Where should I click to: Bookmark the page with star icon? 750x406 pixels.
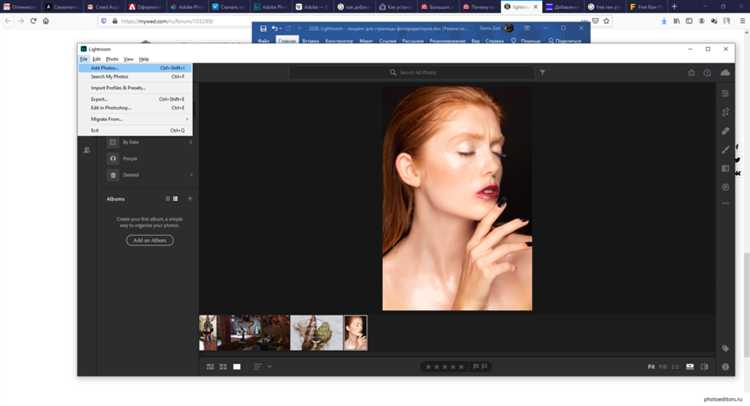pos(607,21)
